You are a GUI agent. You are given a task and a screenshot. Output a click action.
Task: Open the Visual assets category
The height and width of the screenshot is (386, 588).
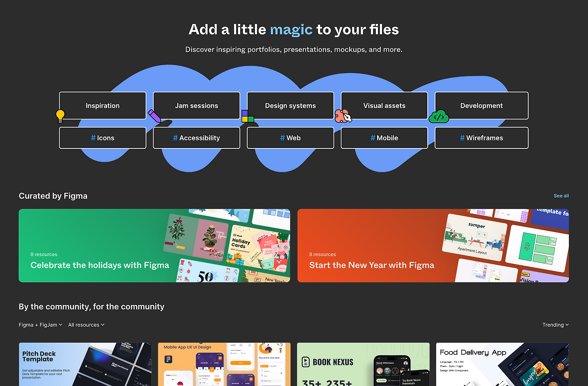pos(384,106)
